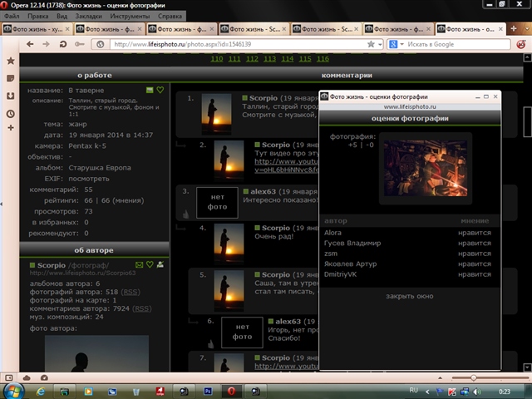The height and width of the screenshot is (399, 532).
Task: Click the heart icon next to photo title
Action: pos(160,90)
